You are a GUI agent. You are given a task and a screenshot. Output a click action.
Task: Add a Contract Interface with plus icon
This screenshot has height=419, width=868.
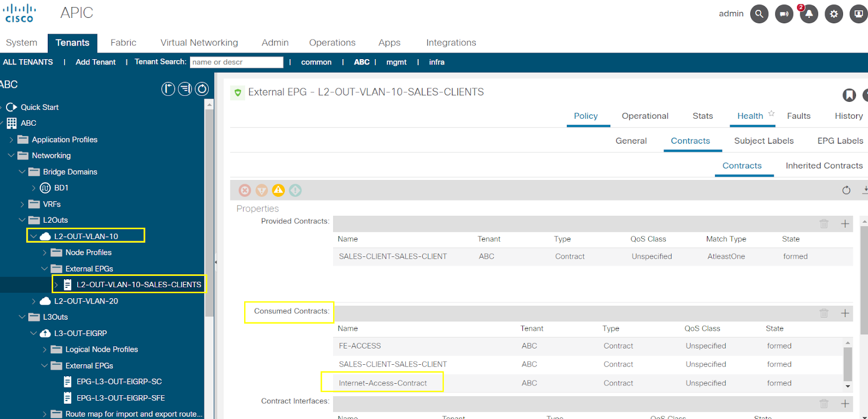click(845, 404)
